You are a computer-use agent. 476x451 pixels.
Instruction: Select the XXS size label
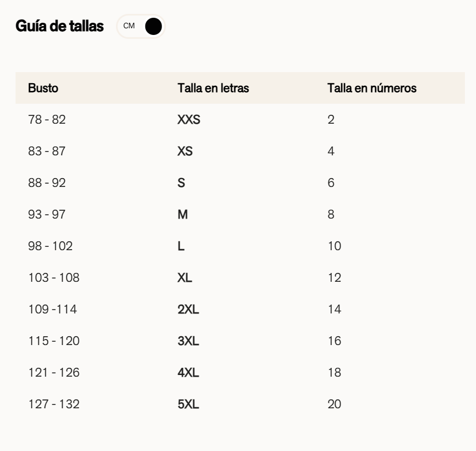189,119
